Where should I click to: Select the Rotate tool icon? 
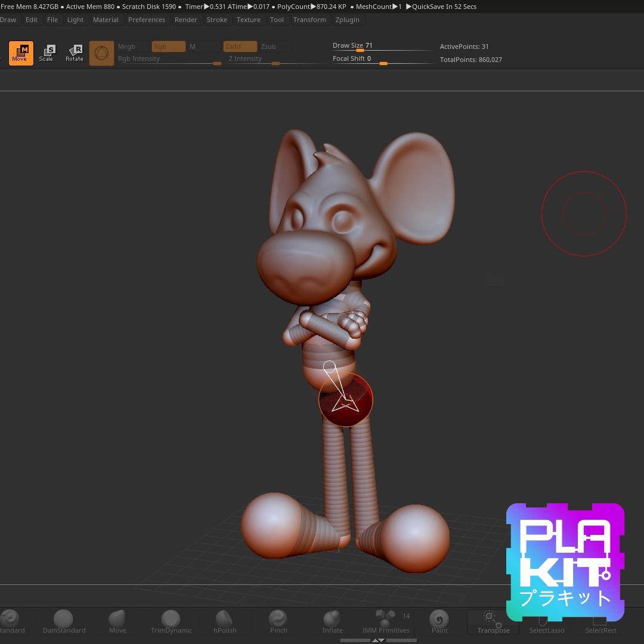(75, 53)
